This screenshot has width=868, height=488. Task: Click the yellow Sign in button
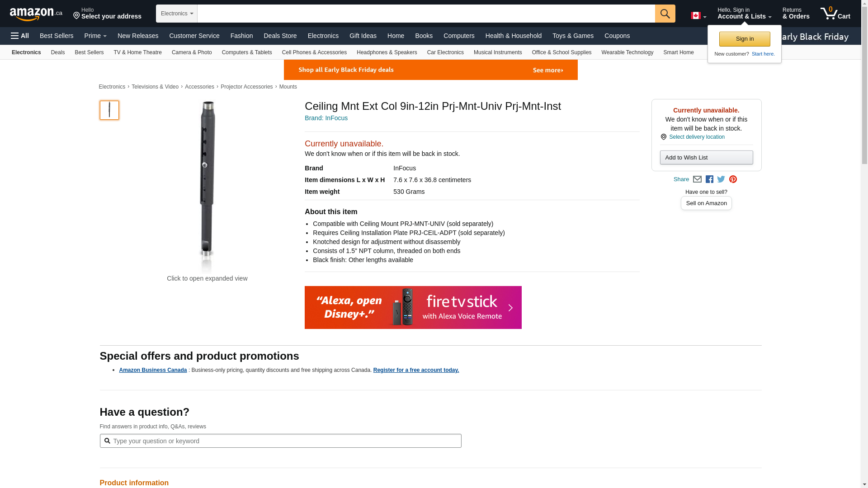pos(745,39)
